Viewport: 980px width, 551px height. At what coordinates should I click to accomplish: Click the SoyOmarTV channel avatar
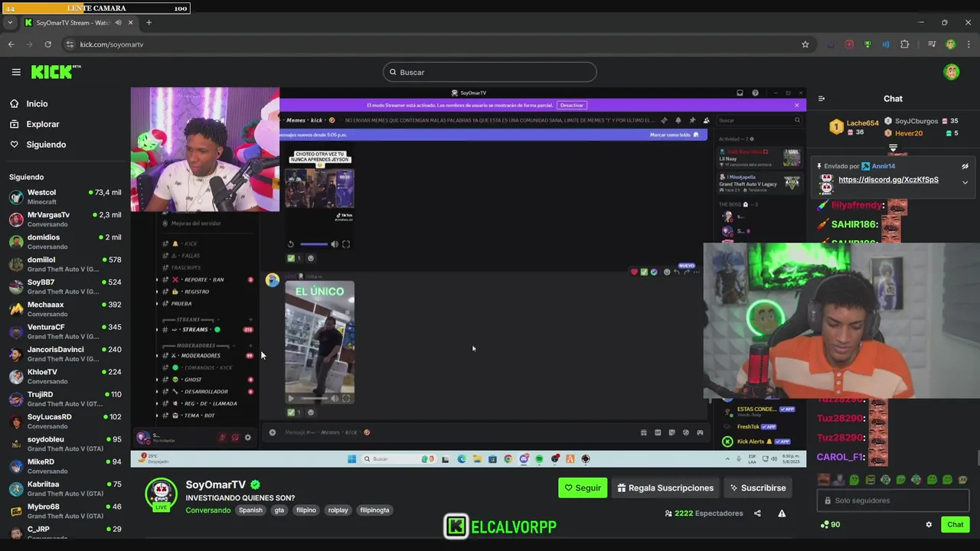(162, 495)
